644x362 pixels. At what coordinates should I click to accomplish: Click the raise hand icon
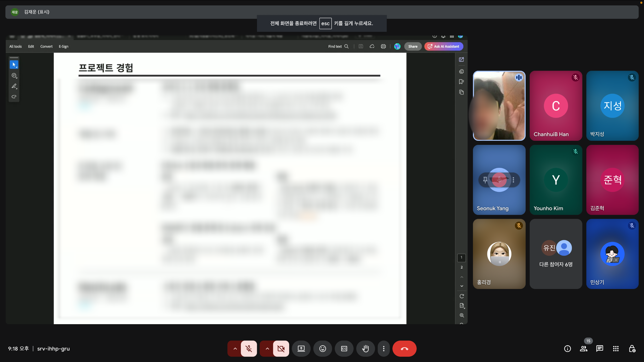(x=366, y=349)
